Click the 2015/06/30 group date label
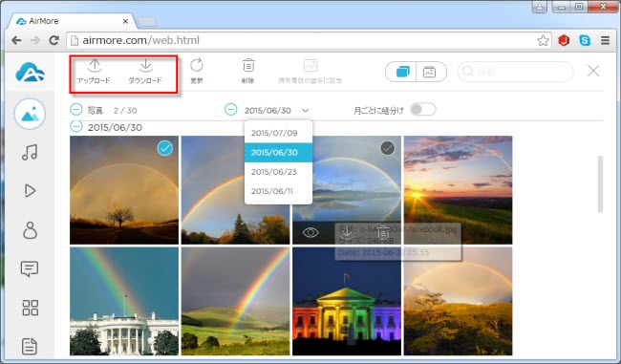The height and width of the screenshot is (364, 621). click(115, 127)
